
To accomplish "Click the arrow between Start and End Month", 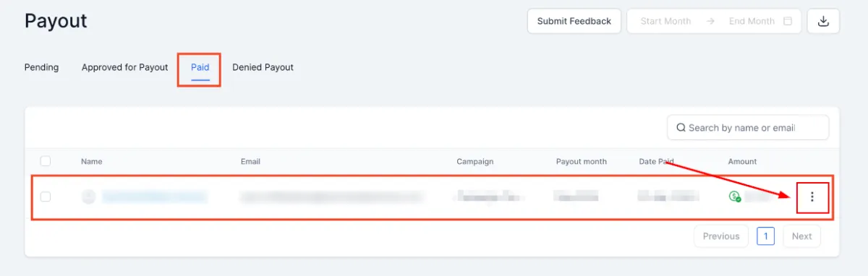I will (x=710, y=21).
